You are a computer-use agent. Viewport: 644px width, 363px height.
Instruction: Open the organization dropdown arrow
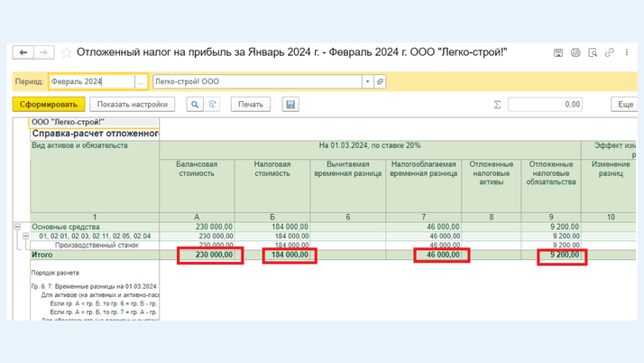(x=368, y=81)
